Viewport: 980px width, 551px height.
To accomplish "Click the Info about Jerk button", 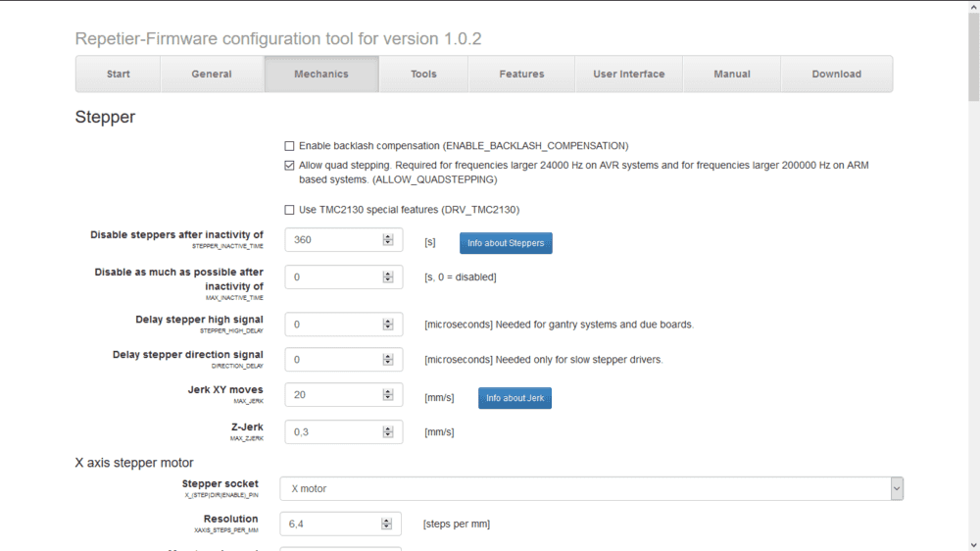I will (x=514, y=398).
